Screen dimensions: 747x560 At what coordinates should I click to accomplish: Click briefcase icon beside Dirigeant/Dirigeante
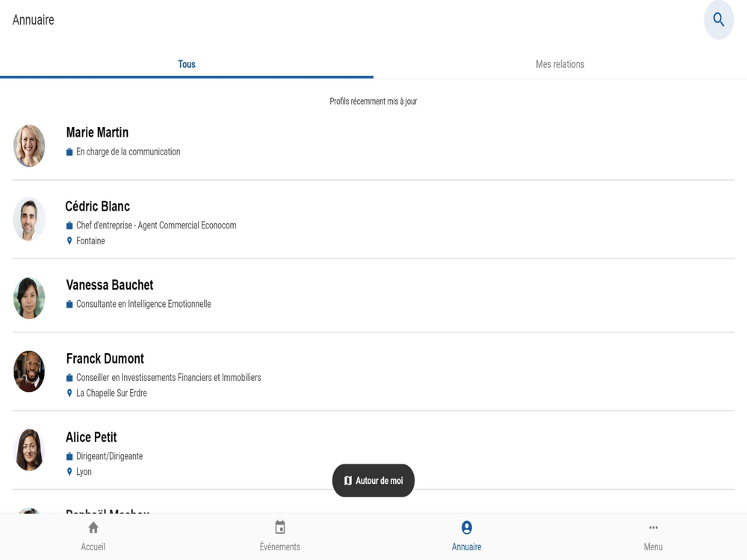coord(69,456)
